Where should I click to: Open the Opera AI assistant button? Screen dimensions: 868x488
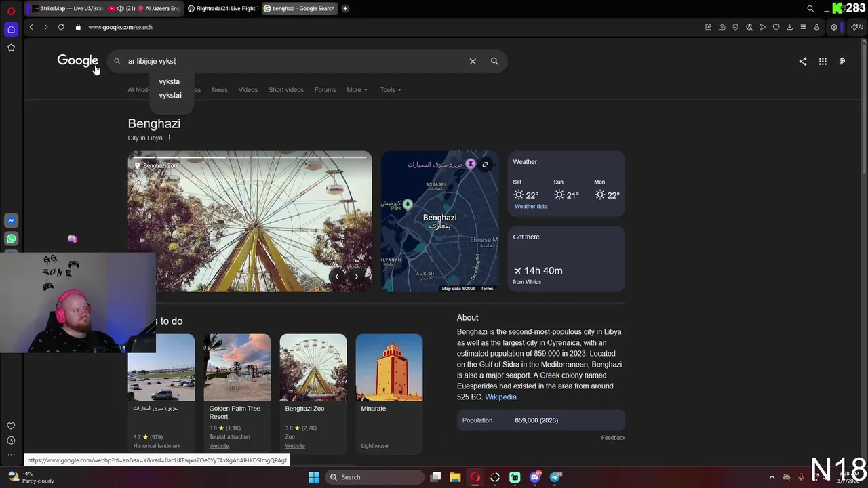coord(857,27)
